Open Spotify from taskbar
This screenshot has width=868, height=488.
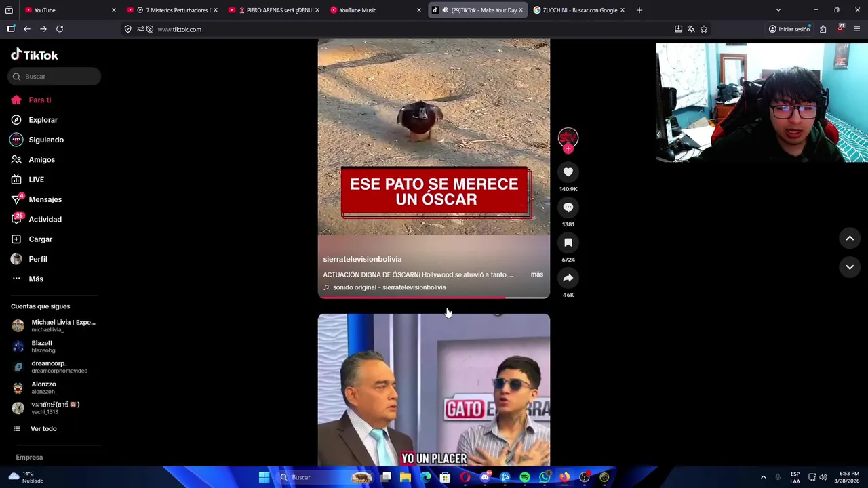point(525,477)
